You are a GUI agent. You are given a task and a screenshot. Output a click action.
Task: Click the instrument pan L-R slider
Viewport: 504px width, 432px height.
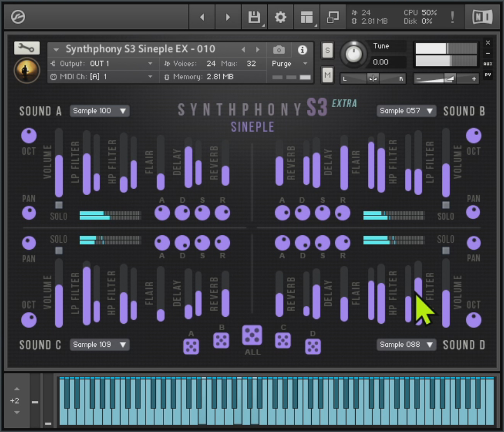pos(373,78)
